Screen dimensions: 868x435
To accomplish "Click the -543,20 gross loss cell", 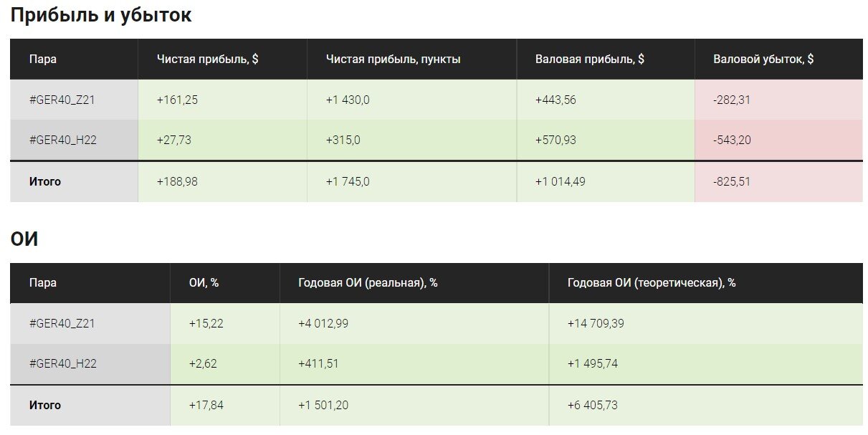I will click(x=733, y=140).
